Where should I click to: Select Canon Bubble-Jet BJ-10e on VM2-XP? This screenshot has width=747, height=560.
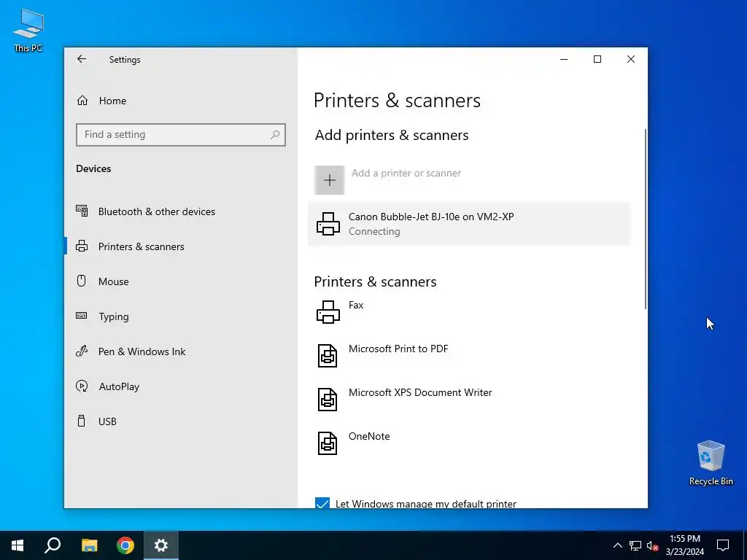coord(469,224)
